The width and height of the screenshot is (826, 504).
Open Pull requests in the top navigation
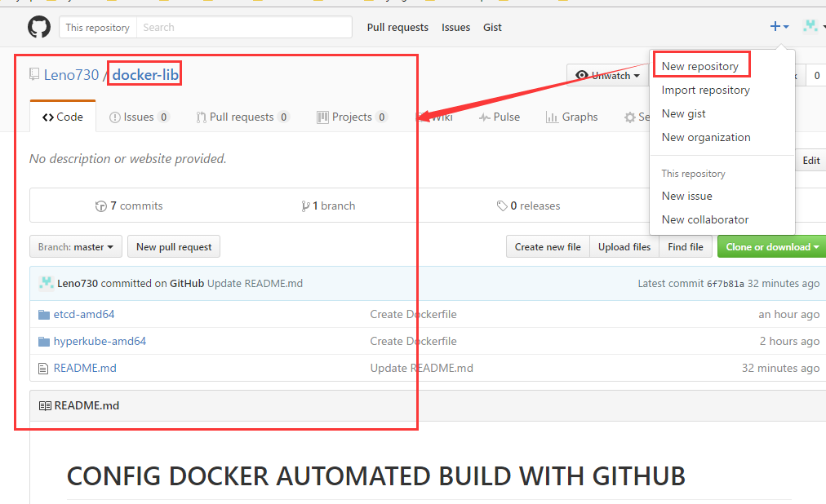(397, 28)
